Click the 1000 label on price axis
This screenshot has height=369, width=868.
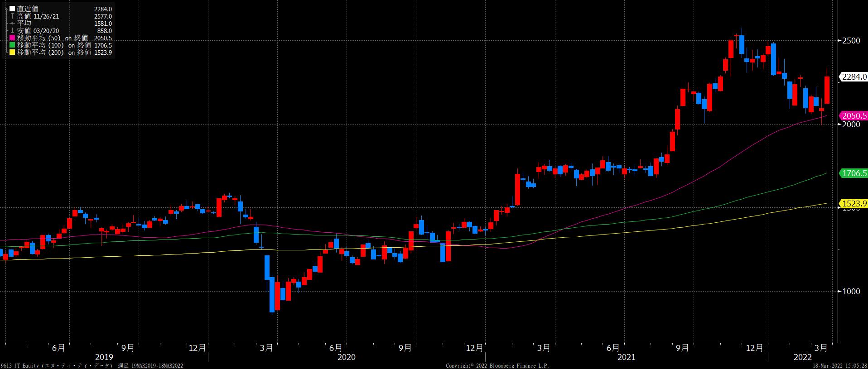pos(851,292)
